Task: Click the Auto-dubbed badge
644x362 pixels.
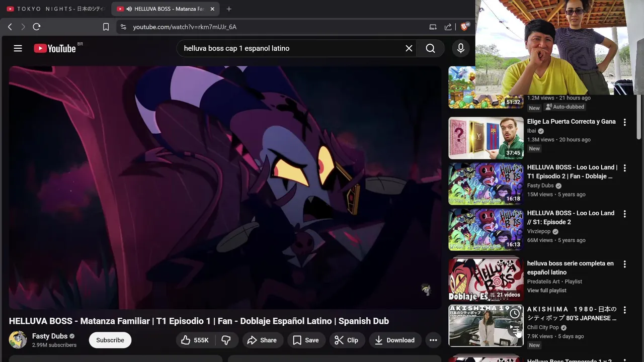Action: coord(565,107)
